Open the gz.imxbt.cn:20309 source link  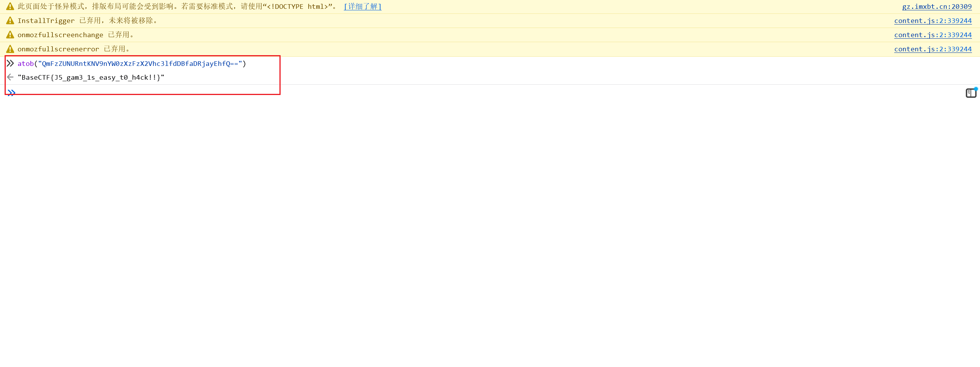pyautogui.click(x=936, y=6)
